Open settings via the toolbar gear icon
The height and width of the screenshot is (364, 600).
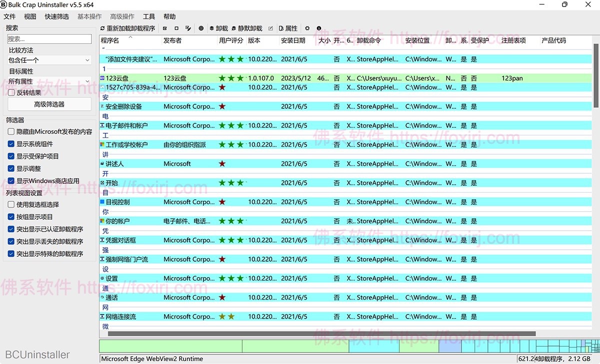coord(307,28)
